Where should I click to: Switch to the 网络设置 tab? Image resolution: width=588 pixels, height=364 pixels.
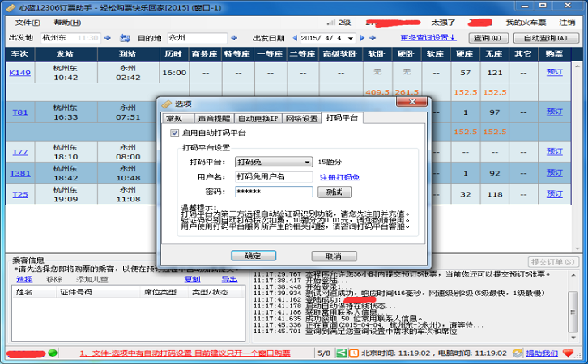coord(302,118)
